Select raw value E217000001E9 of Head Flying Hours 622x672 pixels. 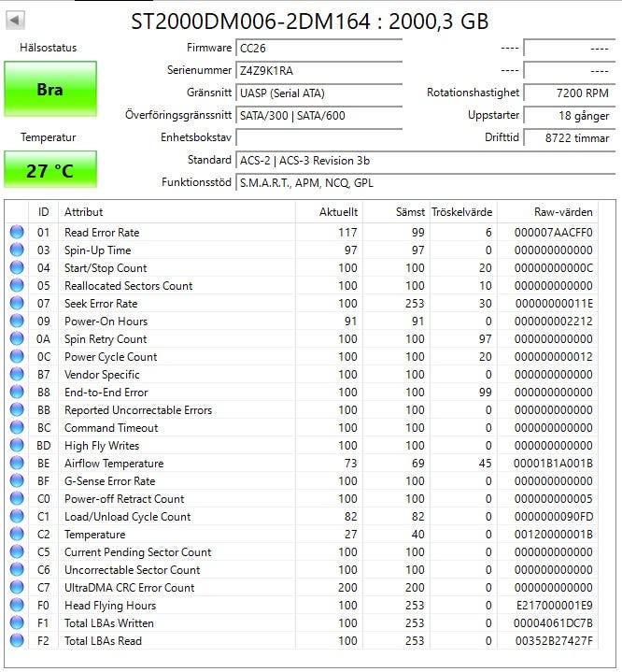tap(555, 605)
